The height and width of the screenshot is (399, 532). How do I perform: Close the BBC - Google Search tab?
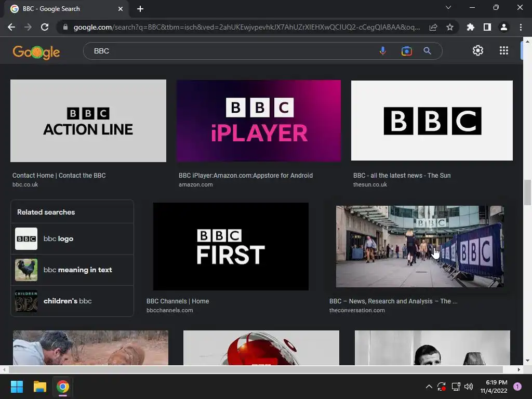(121, 9)
